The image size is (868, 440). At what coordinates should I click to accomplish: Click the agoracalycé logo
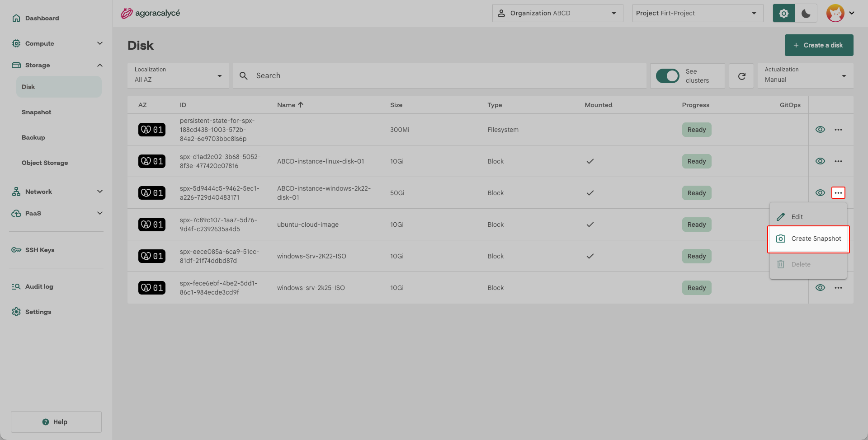pos(151,13)
